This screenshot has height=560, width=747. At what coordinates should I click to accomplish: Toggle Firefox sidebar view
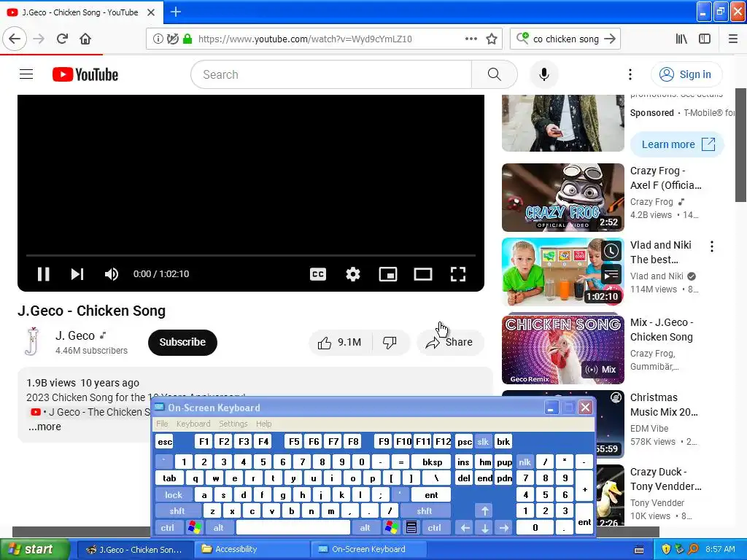pyautogui.click(x=705, y=39)
